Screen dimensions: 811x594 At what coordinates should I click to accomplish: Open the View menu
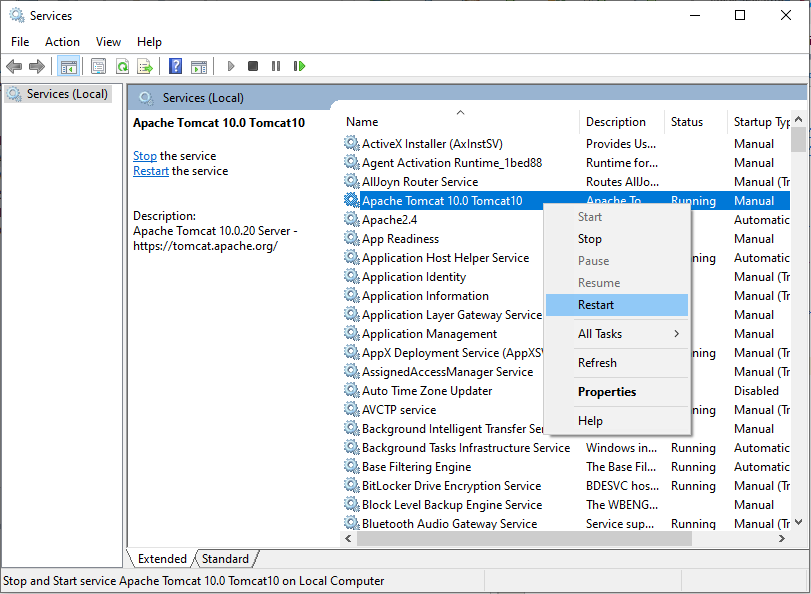(108, 42)
